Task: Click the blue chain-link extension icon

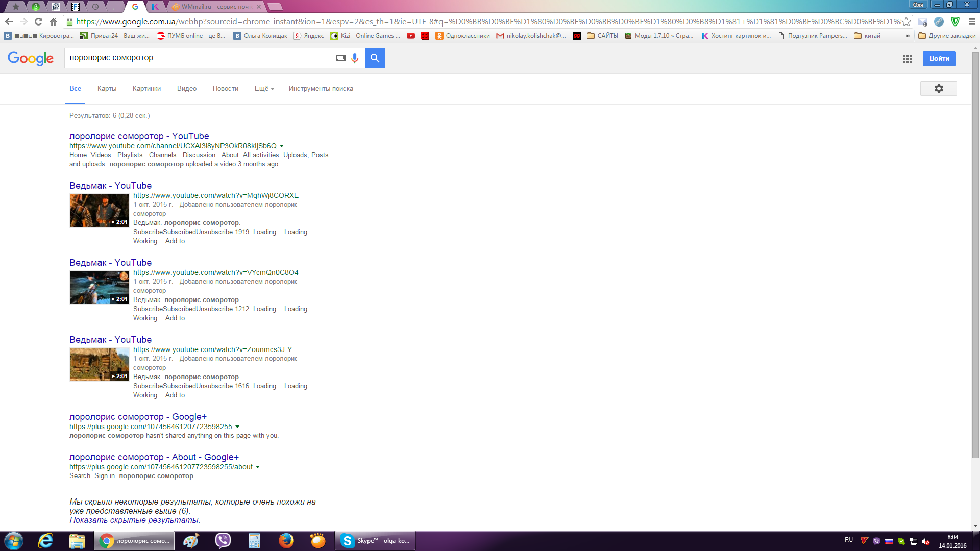Action: point(939,22)
